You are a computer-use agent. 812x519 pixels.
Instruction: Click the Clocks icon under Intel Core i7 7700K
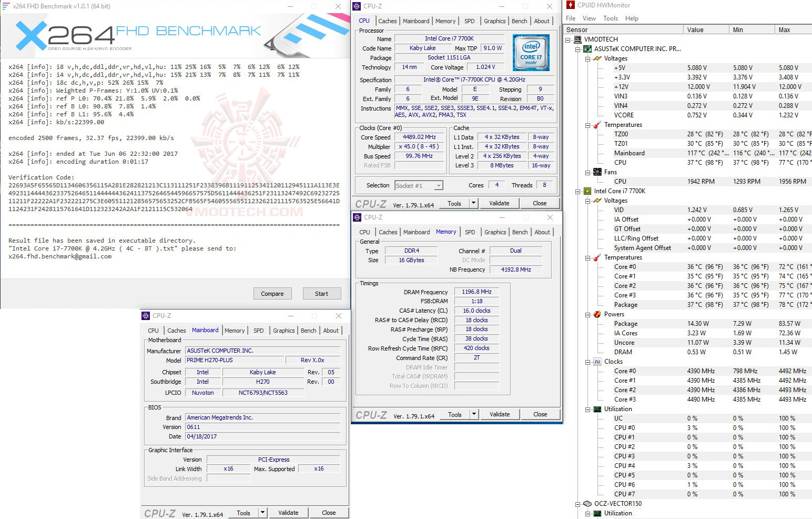tap(596, 362)
